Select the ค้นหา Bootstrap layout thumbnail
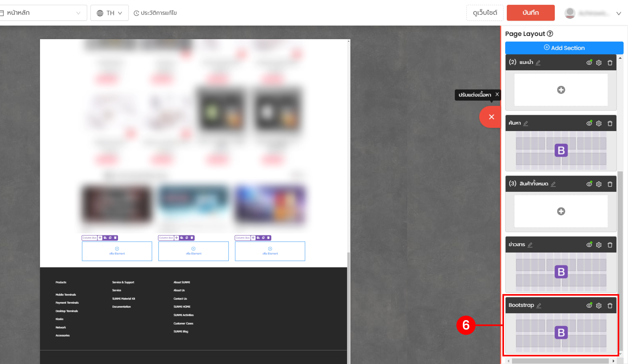The height and width of the screenshot is (364, 628). [561, 151]
